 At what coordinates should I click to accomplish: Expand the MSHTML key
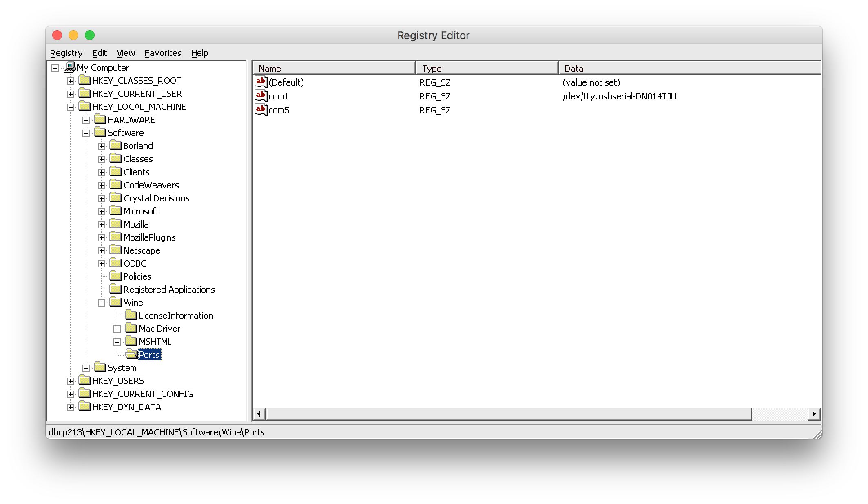(x=117, y=342)
